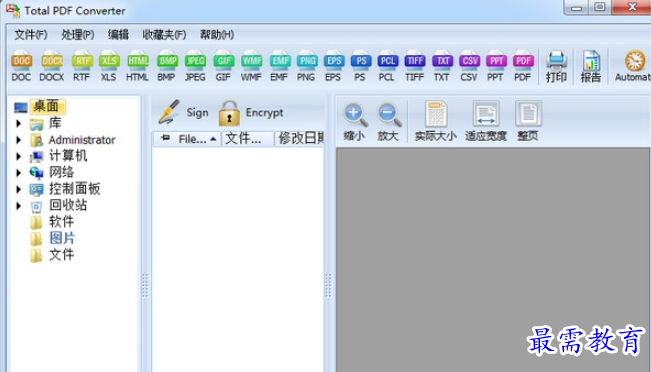Viewport: 651px width, 372px height.
Task: Click the Encrypt padlock button
Action: [251, 113]
